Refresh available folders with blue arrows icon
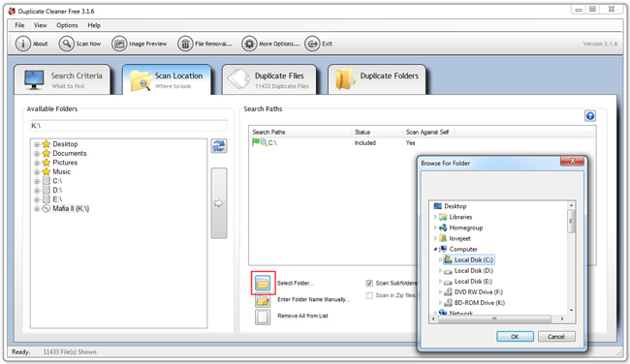The height and width of the screenshot is (364, 630). click(219, 146)
